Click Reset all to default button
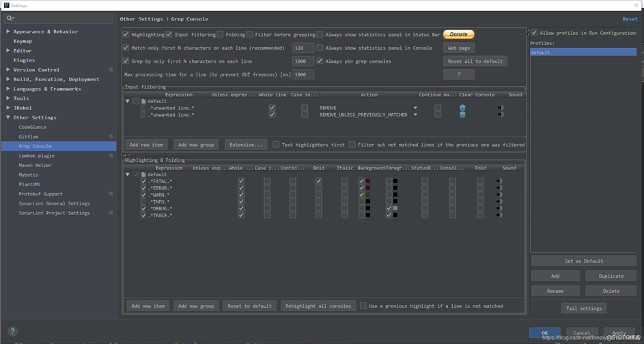 (475, 61)
